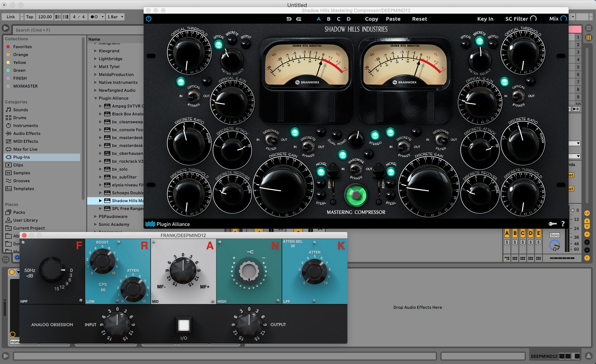The height and width of the screenshot is (364, 596).
Task: Toggle the FRANK I/O switch
Action: pos(184,325)
